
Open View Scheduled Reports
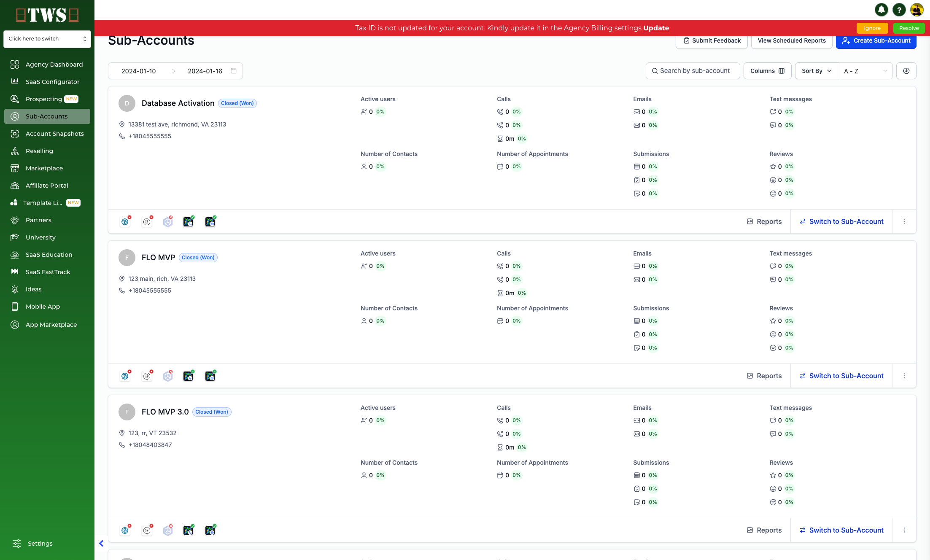tap(792, 41)
